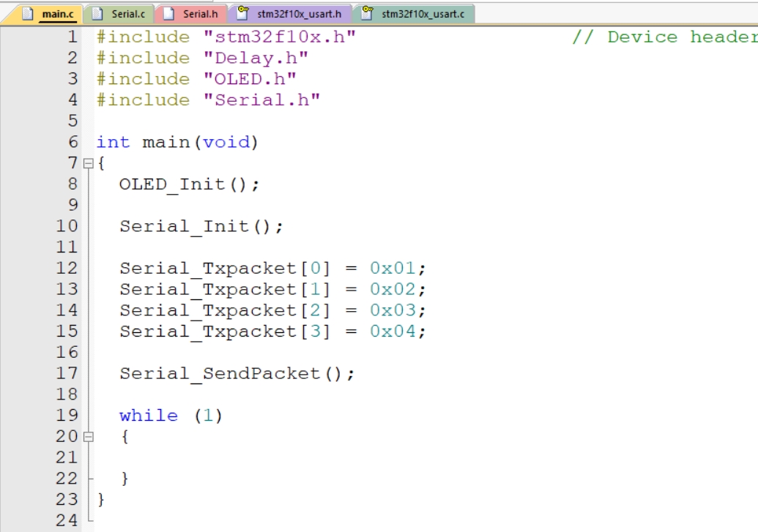The width and height of the screenshot is (758, 532).
Task: Click the while keyword
Action: (x=149, y=416)
